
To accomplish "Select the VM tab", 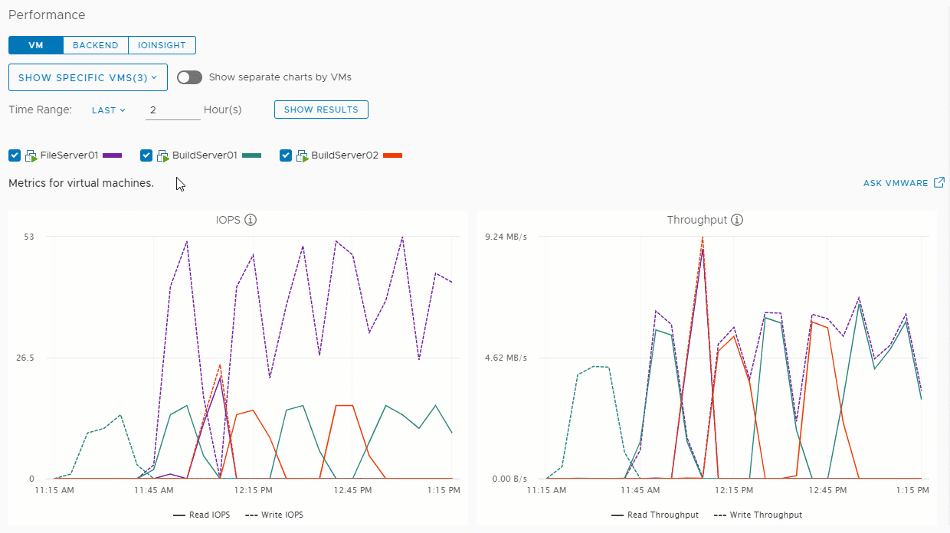I will click(x=36, y=45).
